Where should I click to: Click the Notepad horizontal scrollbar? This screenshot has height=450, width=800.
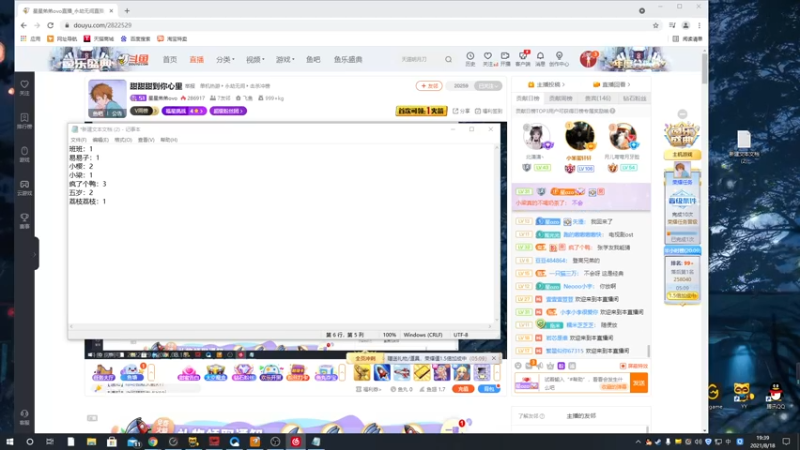pyautogui.click(x=281, y=326)
